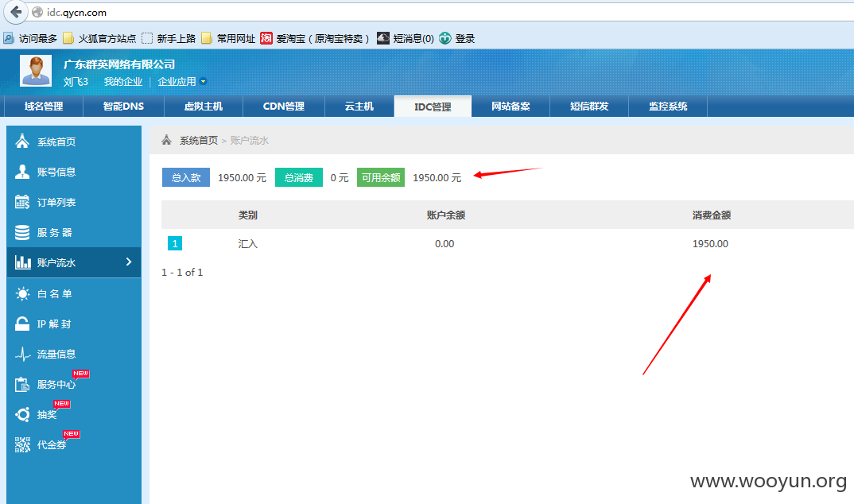The image size is (854, 504).
Task: Switch to the 短信群发 tab
Action: pos(589,107)
